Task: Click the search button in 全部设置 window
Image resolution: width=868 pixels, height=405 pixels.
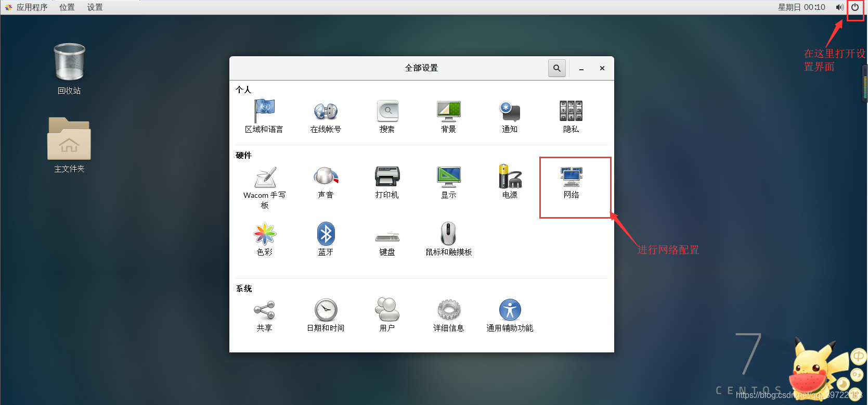Action: pyautogui.click(x=557, y=68)
